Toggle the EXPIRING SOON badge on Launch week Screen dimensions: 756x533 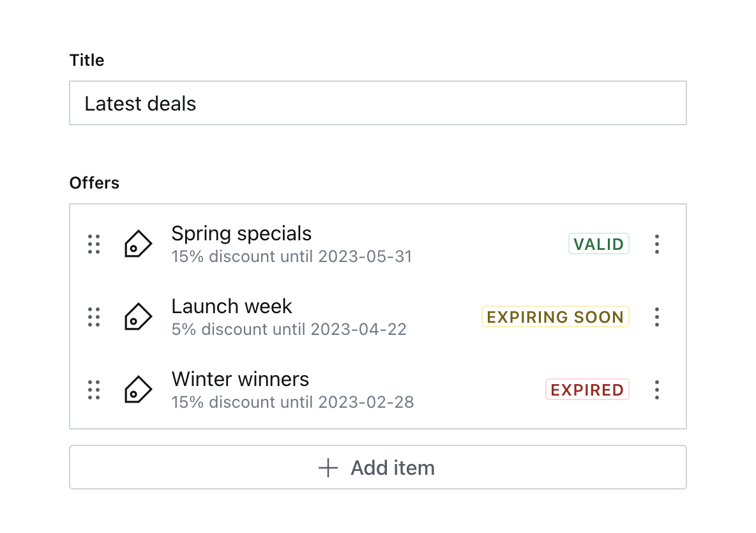pyautogui.click(x=555, y=316)
